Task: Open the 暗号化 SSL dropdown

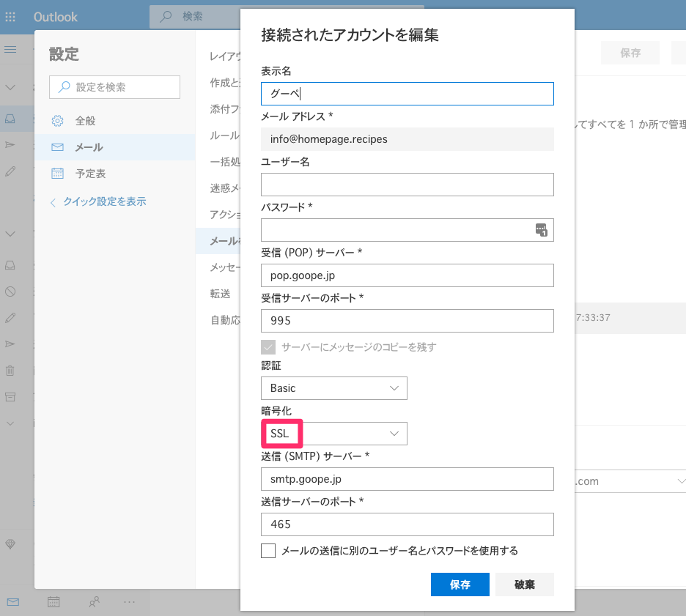Action: click(x=333, y=434)
